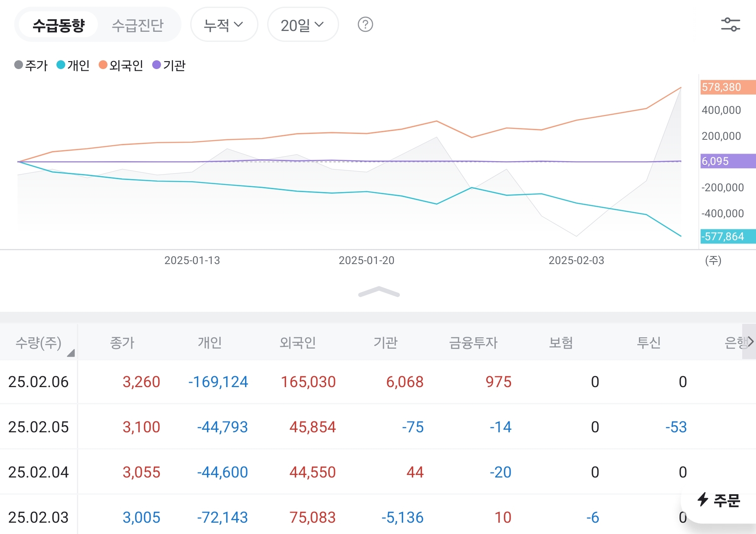Select the 25.02.03 date row
This screenshot has height=534, width=756.
click(38, 517)
